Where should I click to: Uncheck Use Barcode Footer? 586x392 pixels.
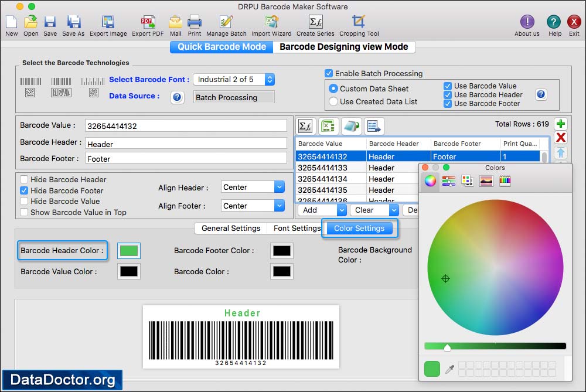(x=448, y=104)
